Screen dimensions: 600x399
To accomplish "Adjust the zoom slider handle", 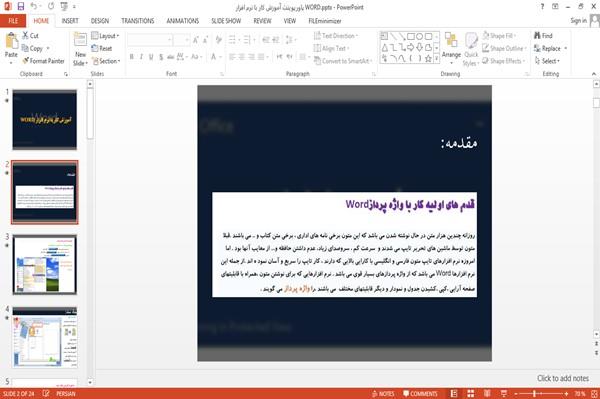I will point(535,394).
